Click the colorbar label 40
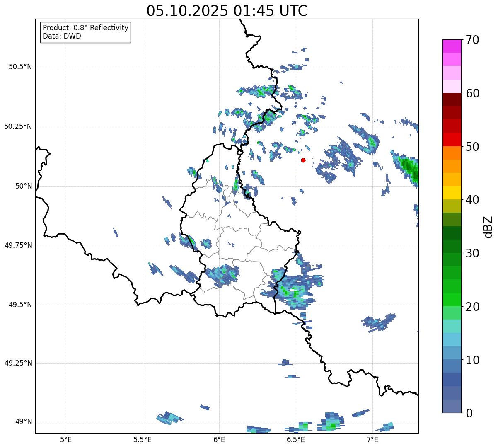This screenshot has width=498, height=448. click(x=473, y=200)
